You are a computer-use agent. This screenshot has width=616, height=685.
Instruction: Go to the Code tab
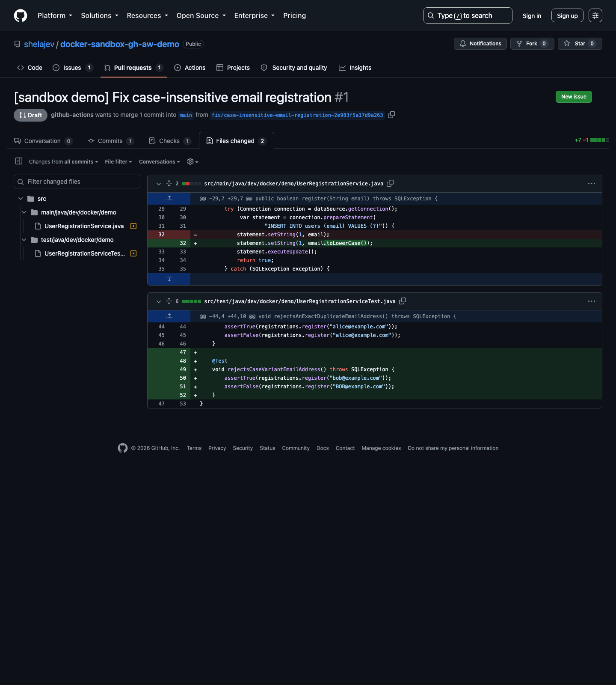point(30,68)
